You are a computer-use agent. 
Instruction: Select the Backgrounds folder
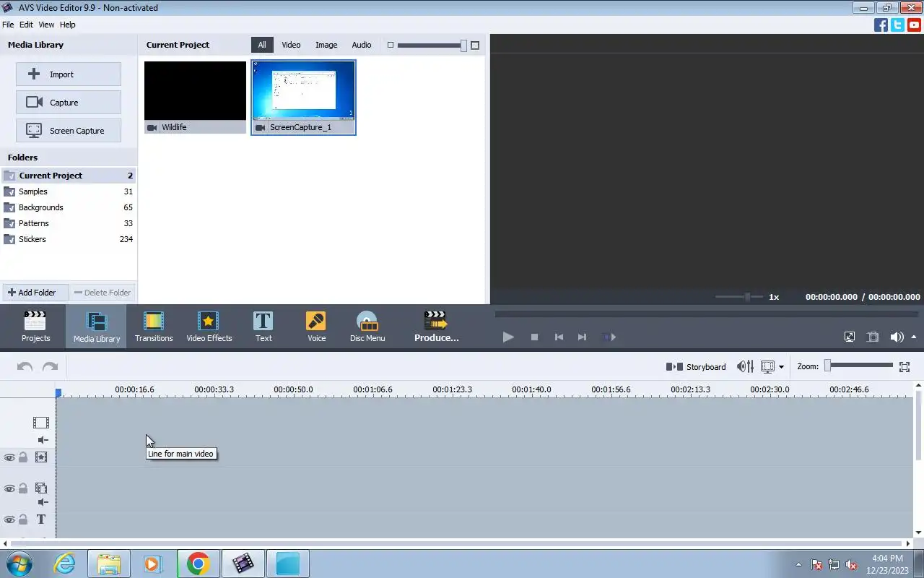69,207
